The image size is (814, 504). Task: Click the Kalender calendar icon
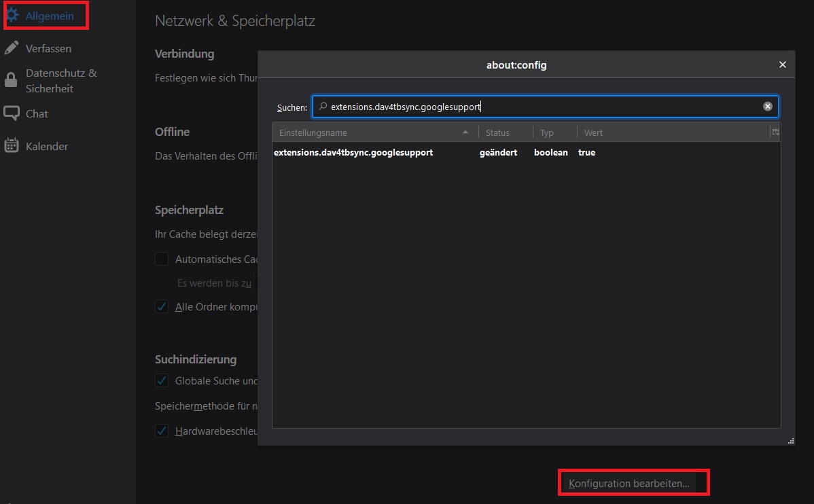(12, 145)
